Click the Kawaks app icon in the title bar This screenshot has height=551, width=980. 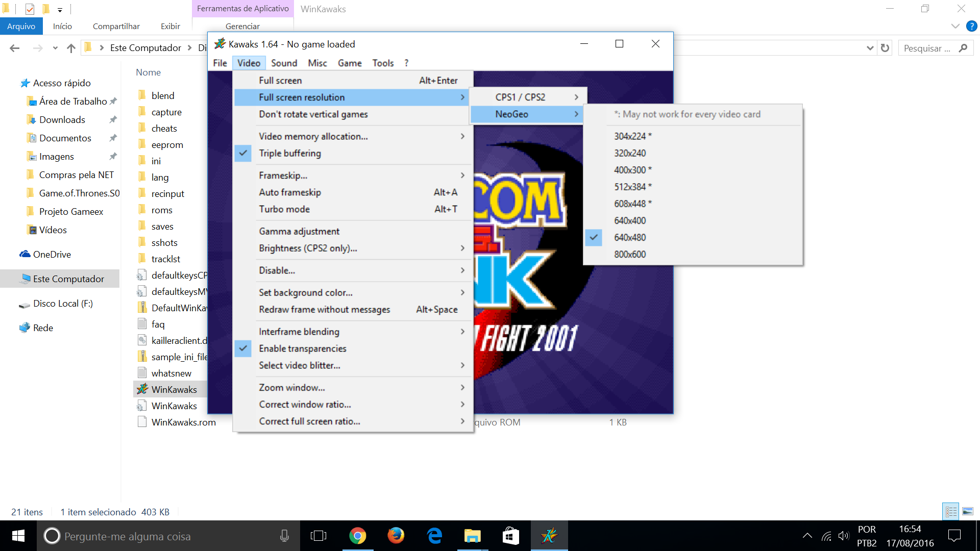pos(220,44)
